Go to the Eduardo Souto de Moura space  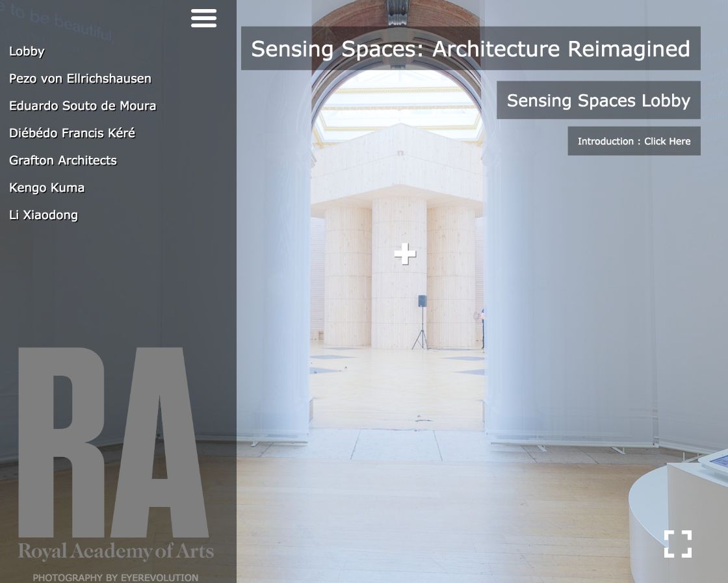pos(83,106)
